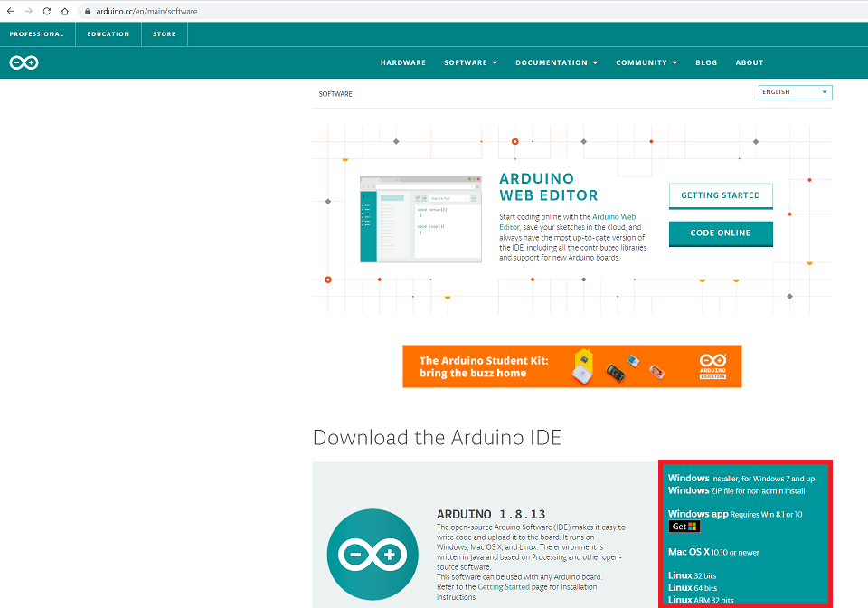
Task: Expand the Community dropdown menu
Action: 646,62
